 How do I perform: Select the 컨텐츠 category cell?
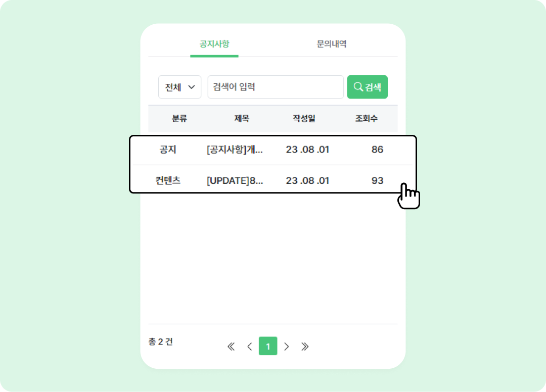(x=168, y=180)
